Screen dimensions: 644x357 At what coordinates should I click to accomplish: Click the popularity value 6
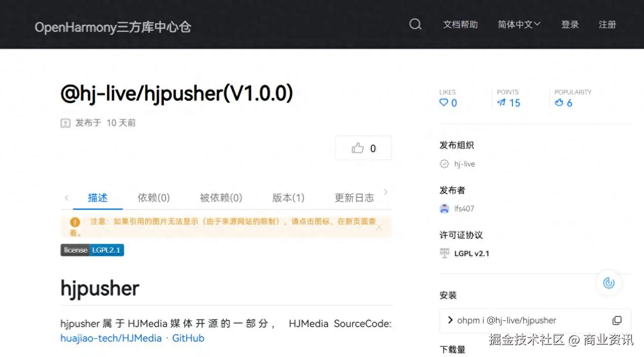569,103
